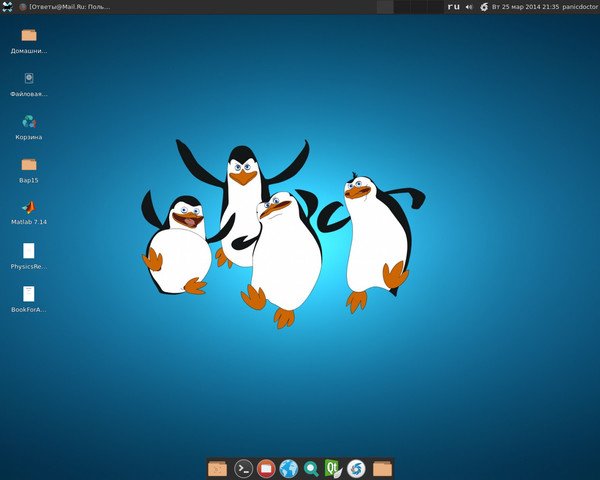Open the Корзина trash icon
This screenshot has width=600, height=480.
[x=29, y=122]
